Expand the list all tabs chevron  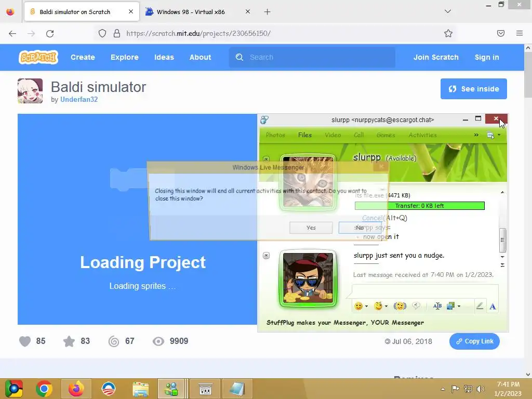[x=448, y=11]
